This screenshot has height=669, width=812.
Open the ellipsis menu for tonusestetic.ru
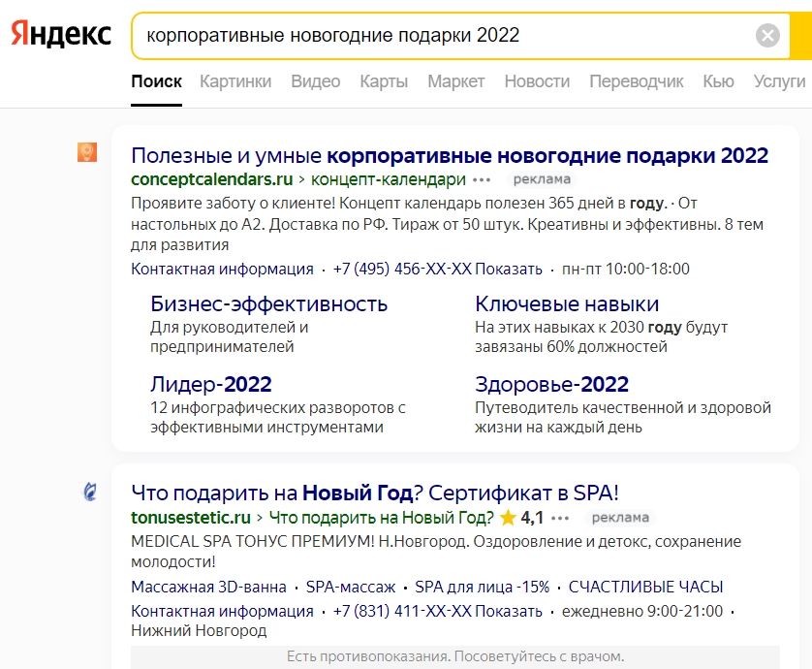click(558, 519)
